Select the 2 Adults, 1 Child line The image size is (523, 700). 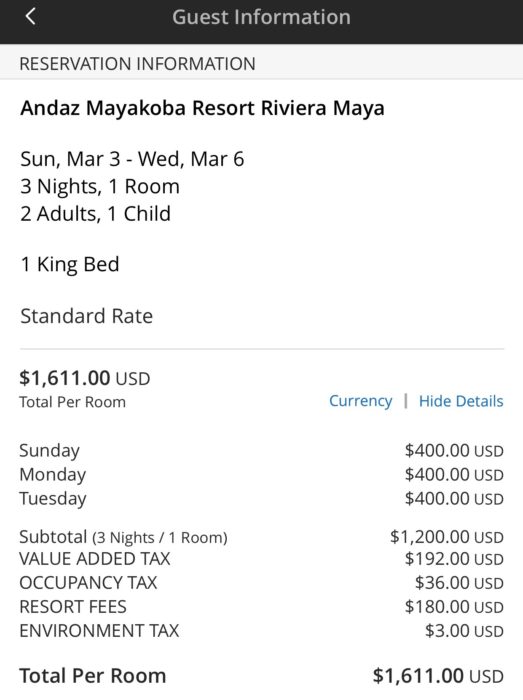(95, 214)
